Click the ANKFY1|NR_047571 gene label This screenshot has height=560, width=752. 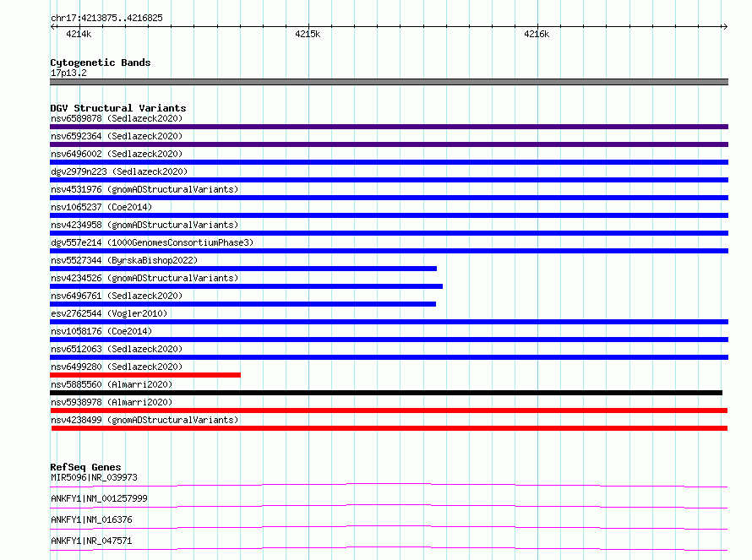point(91,541)
